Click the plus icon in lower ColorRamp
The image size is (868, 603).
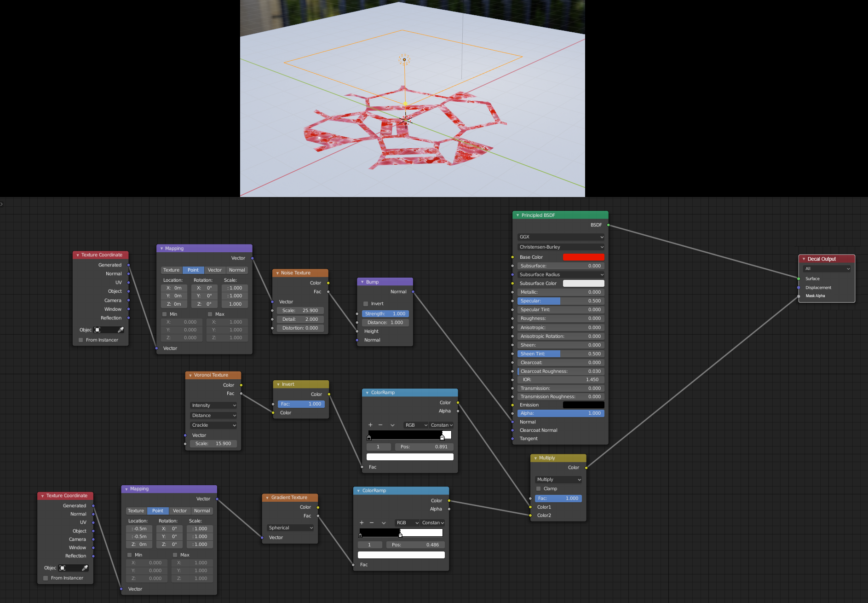click(x=362, y=522)
